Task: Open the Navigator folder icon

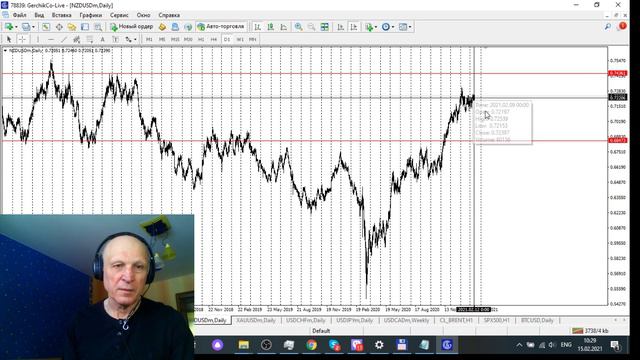Action: [x=72, y=27]
